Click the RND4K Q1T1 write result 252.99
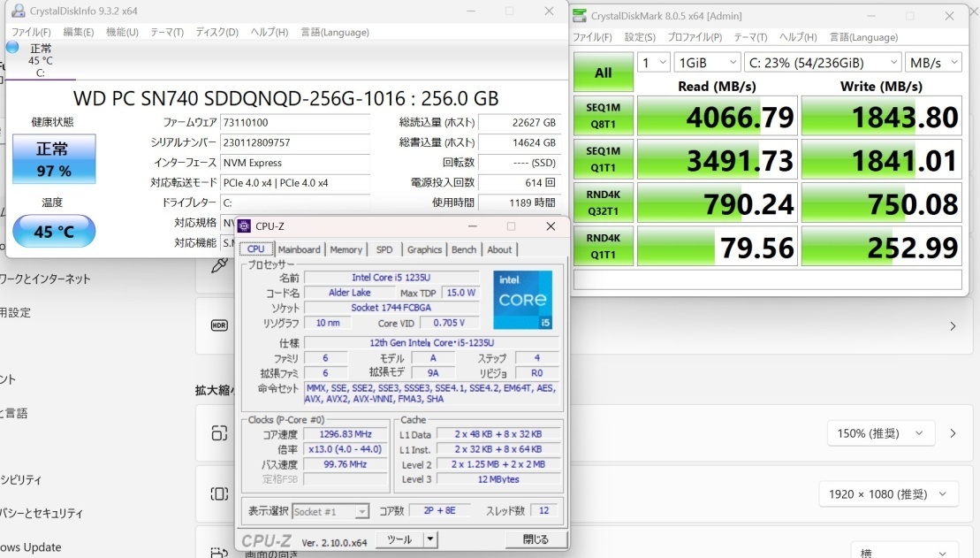980x558 pixels. (881, 247)
